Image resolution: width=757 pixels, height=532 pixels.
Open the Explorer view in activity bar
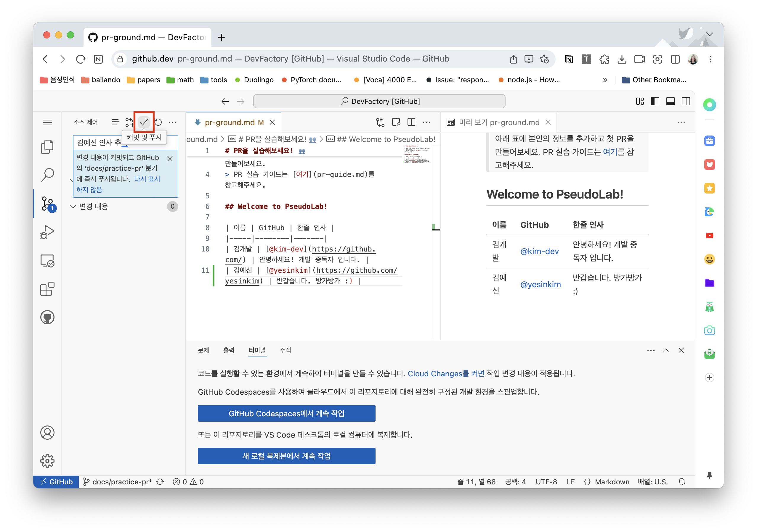click(x=47, y=146)
